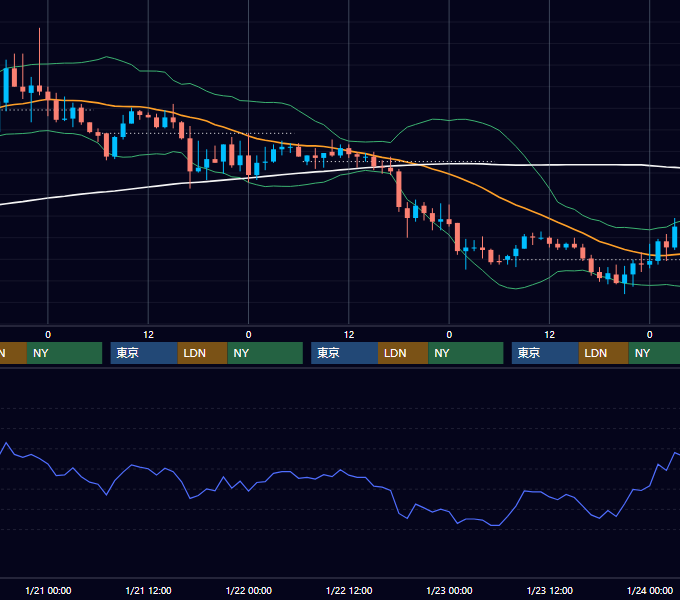This screenshot has width=680, height=600.
Task: Click the 1/23 12:00 date label
Action: click(549, 590)
